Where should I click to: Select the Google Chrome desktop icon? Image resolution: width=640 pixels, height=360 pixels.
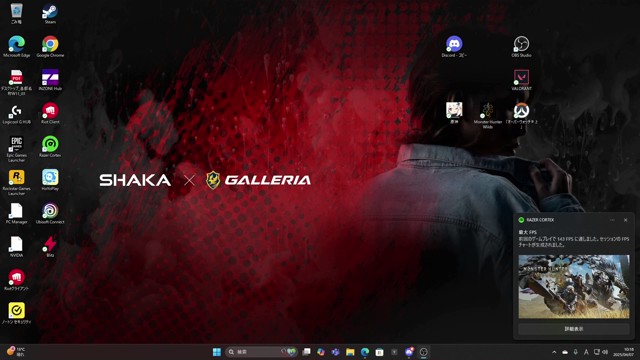(50, 47)
